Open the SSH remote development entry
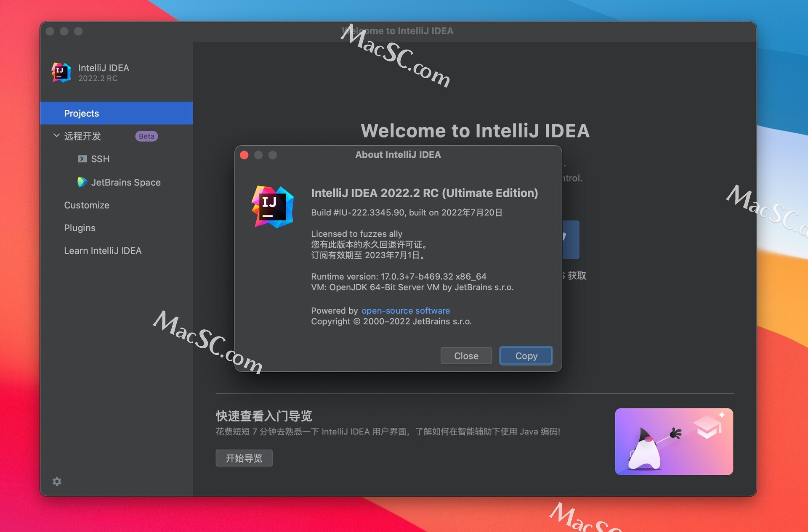 pyautogui.click(x=100, y=159)
